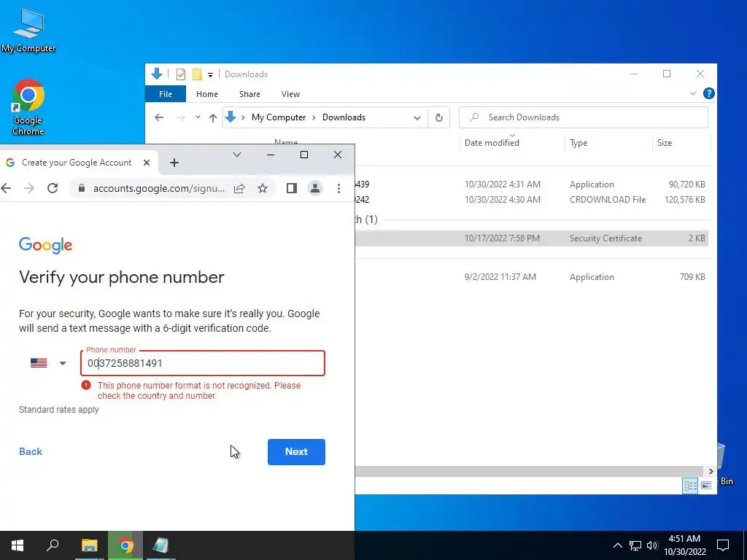Screen dimensions: 747x560
Task: Select the 709 KB Application row
Action: pos(531,277)
